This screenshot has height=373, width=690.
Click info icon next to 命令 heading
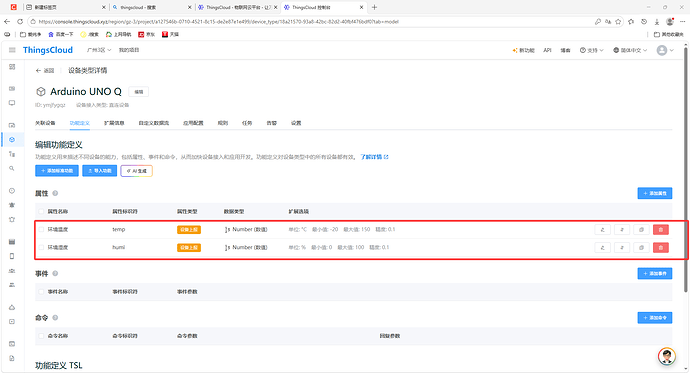click(55, 318)
